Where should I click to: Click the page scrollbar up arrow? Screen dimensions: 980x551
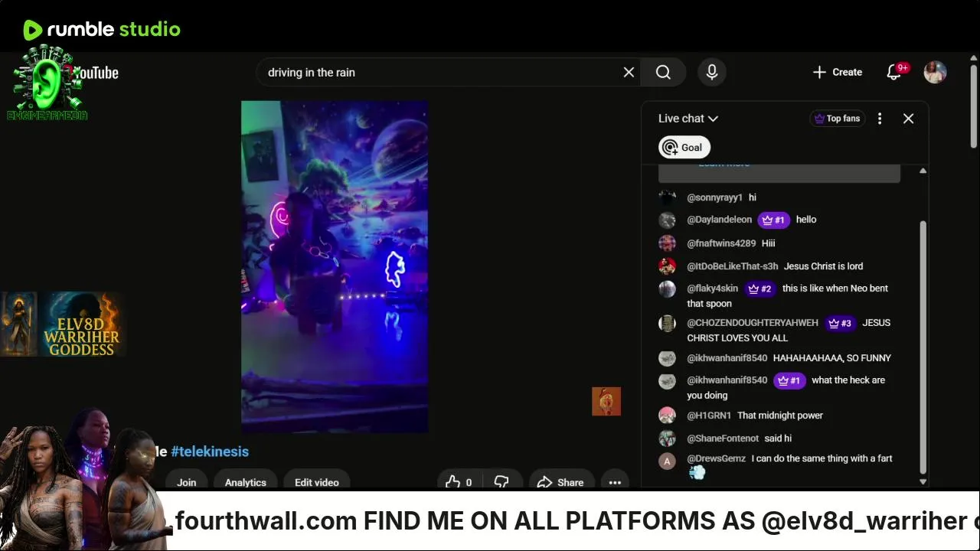[x=974, y=58]
